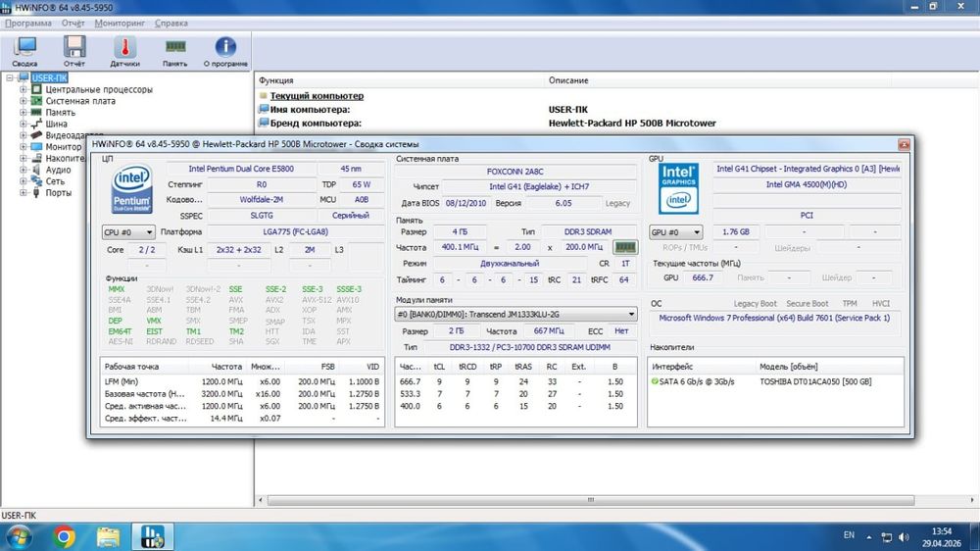Select the USER-ПК tree item
The height and width of the screenshot is (551, 980).
pos(49,78)
